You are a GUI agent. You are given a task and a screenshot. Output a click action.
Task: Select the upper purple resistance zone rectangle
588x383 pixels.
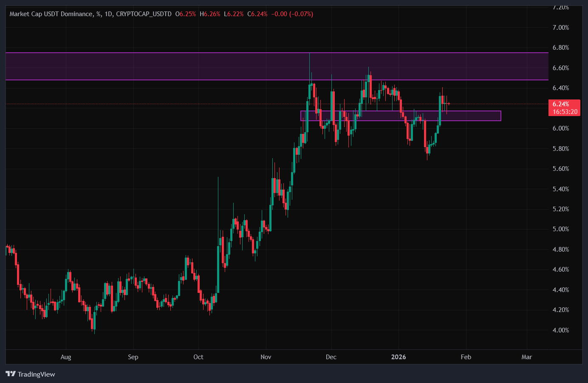click(170, 66)
